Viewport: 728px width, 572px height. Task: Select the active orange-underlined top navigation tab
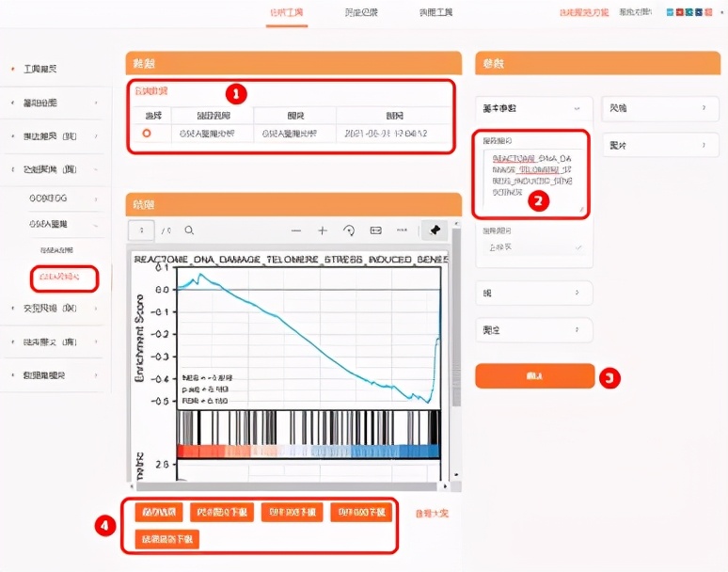[287, 12]
